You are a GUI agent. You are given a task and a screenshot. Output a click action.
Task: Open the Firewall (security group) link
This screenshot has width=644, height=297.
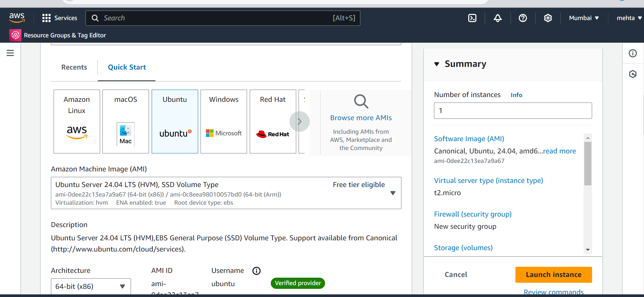pos(473,214)
